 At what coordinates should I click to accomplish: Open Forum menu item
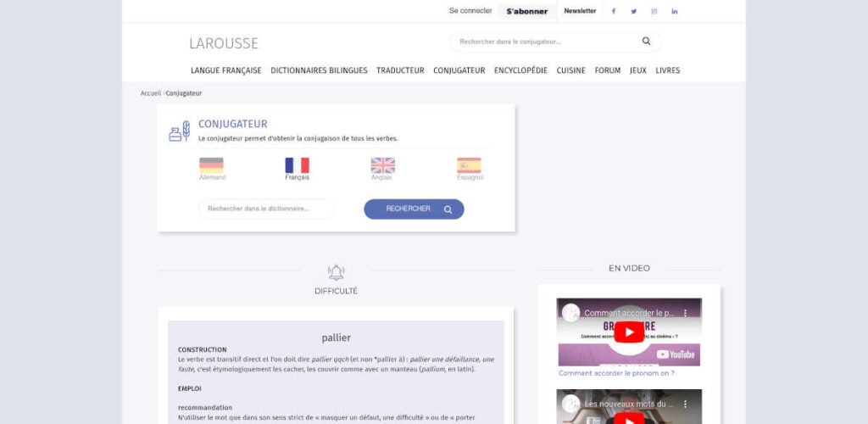point(607,70)
